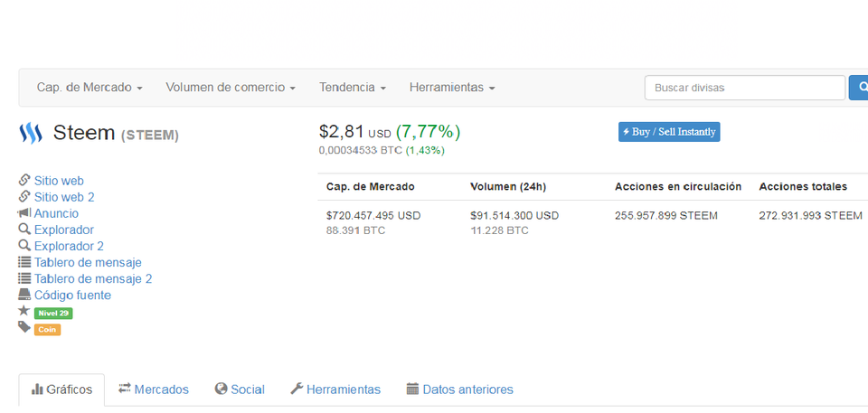Switch to the Gráficos tab
This screenshot has width=868, height=413.
tap(61, 390)
